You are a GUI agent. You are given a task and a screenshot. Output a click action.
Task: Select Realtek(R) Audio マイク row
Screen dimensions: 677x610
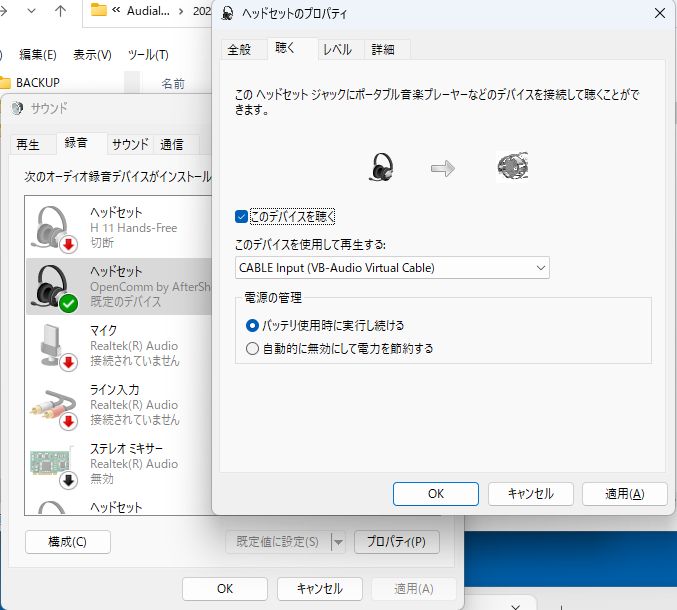(119, 347)
